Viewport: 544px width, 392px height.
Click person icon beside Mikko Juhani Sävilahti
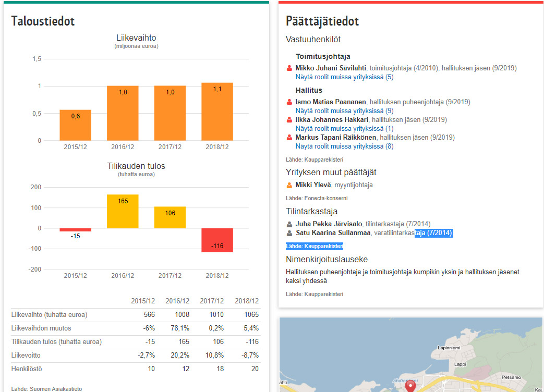(289, 68)
